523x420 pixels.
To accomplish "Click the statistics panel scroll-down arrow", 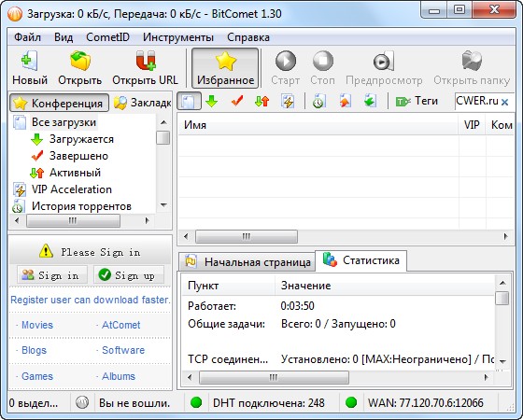I will tap(502, 362).
